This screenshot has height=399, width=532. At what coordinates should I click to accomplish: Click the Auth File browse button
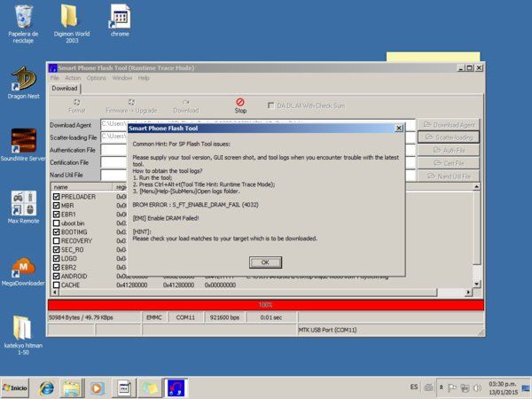coord(449,150)
